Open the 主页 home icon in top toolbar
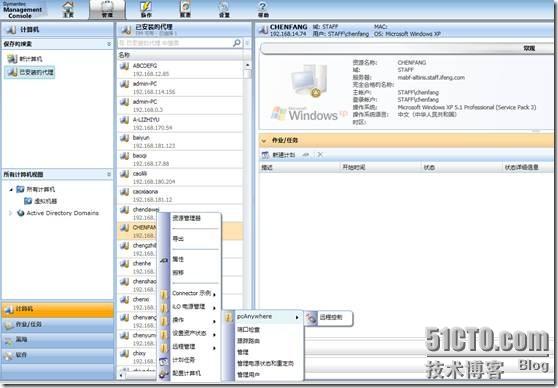 tap(68, 9)
